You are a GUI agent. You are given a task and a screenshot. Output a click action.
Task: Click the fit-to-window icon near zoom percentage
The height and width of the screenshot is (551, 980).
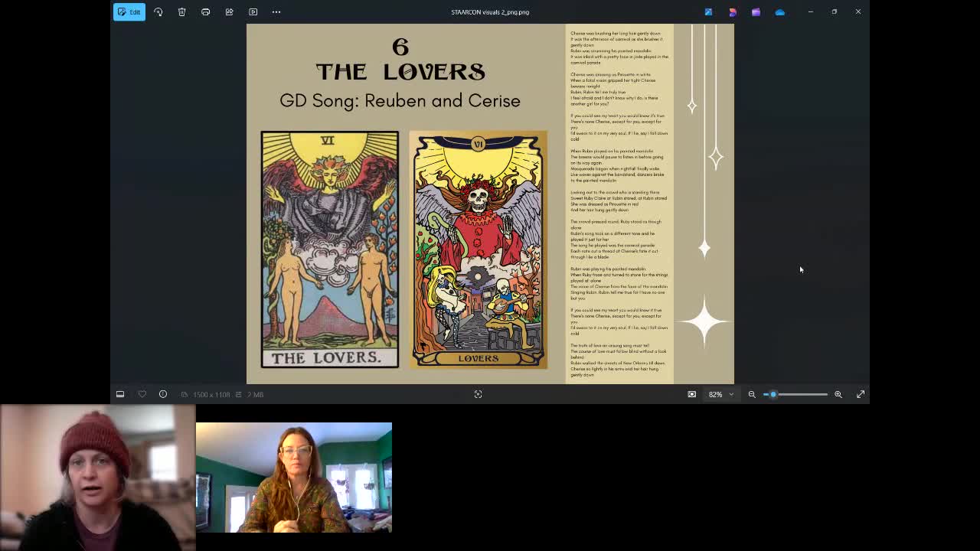point(691,394)
